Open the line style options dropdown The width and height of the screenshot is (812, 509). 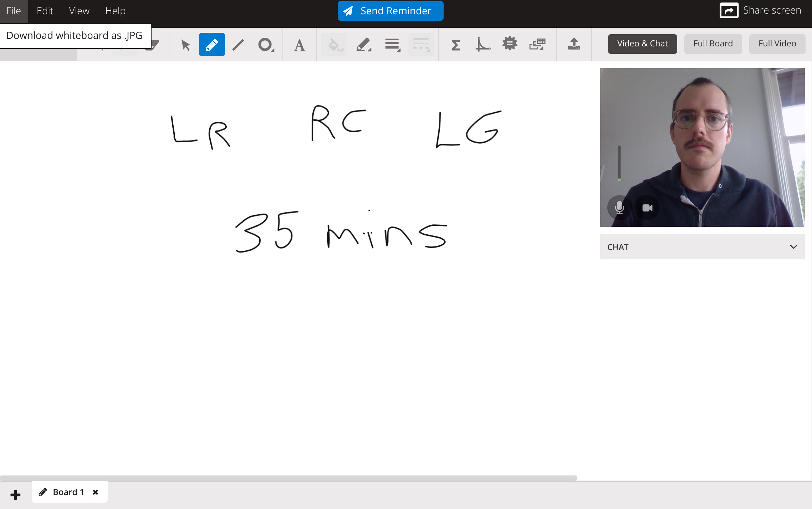(x=420, y=44)
